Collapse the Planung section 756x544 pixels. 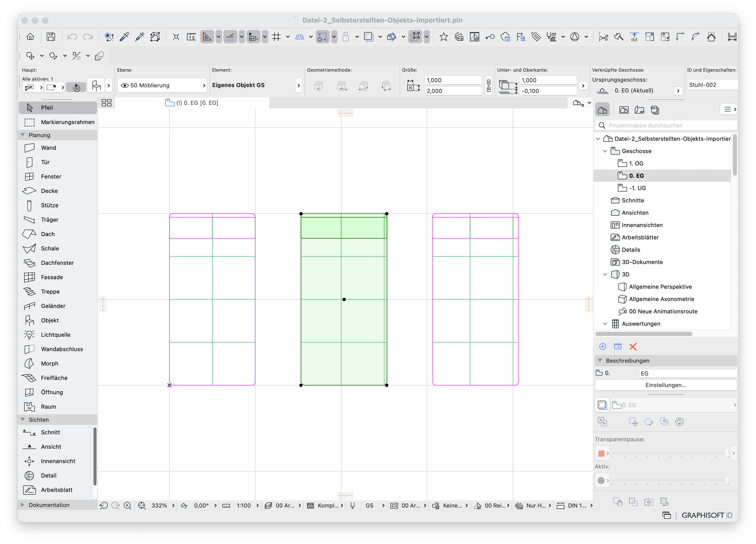coord(23,135)
